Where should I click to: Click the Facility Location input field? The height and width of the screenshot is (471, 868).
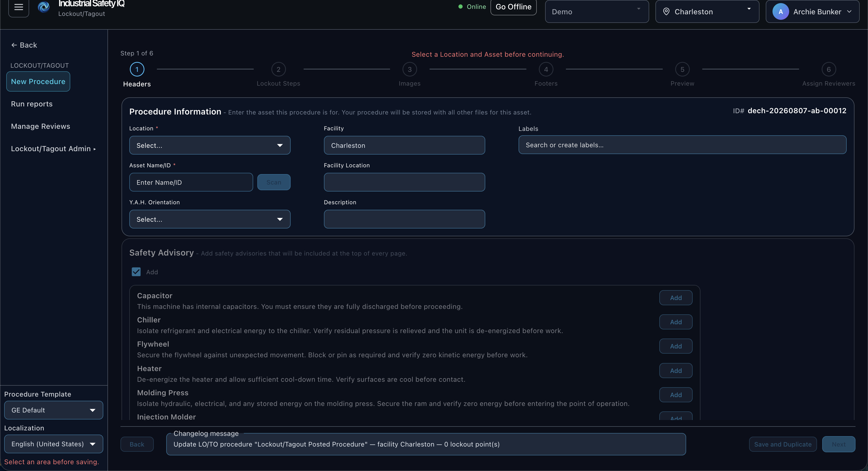(x=404, y=182)
